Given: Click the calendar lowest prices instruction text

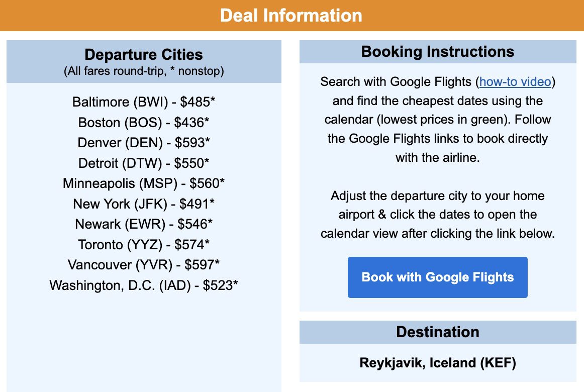Looking at the screenshot, I should 437,119.
